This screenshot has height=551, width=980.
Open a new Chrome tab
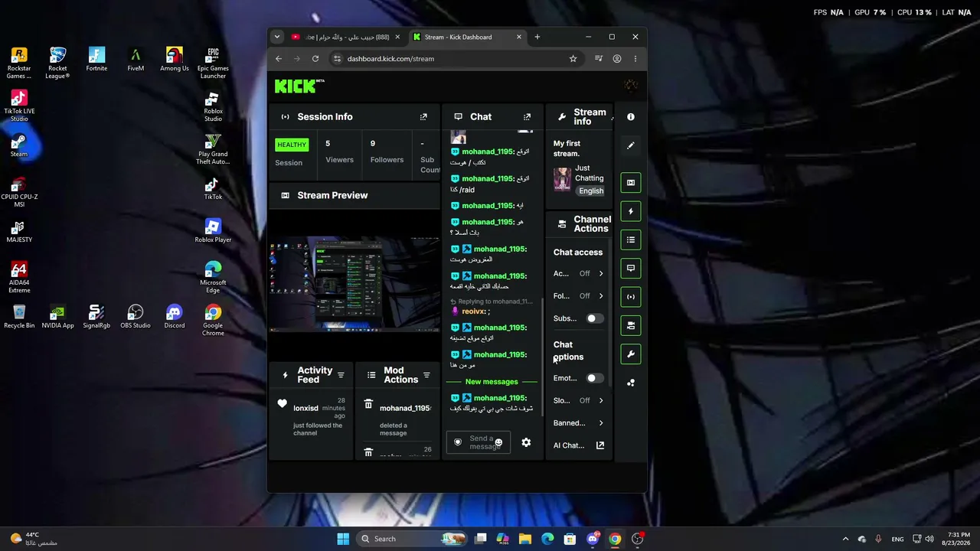[537, 37]
